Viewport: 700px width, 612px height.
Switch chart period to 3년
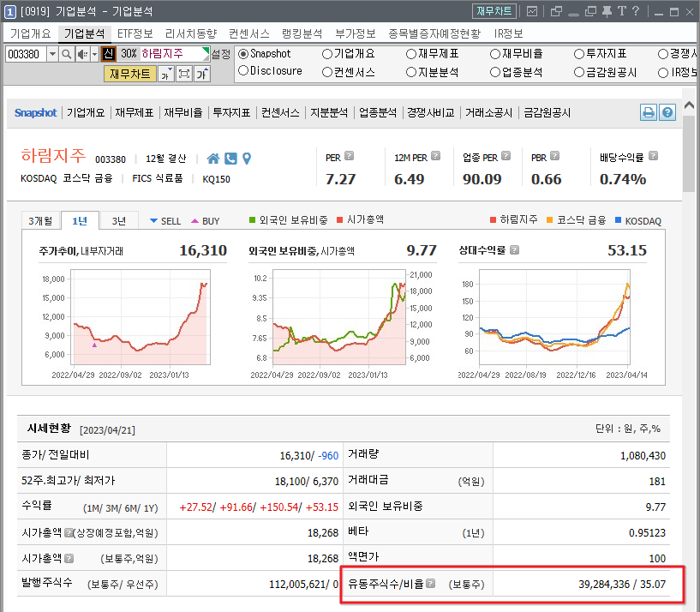[x=119, y=220]
